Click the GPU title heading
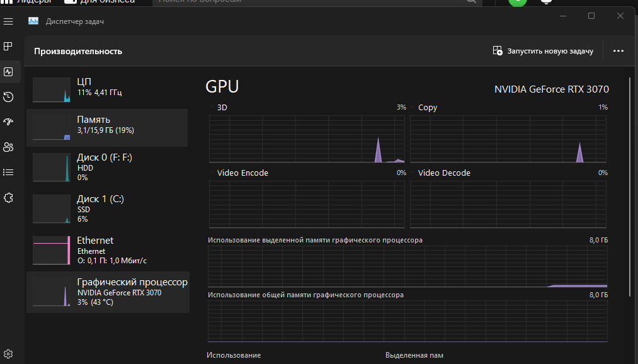 222,87
